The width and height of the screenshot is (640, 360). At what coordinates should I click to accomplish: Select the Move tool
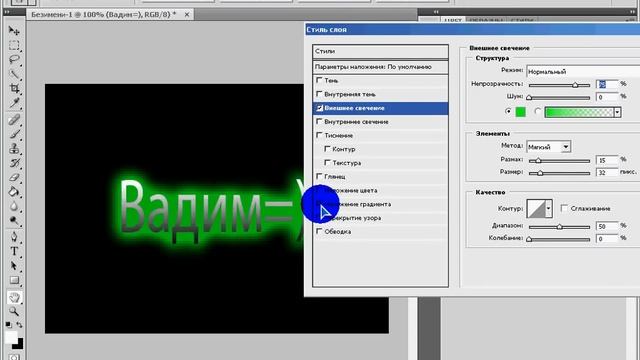14,31
